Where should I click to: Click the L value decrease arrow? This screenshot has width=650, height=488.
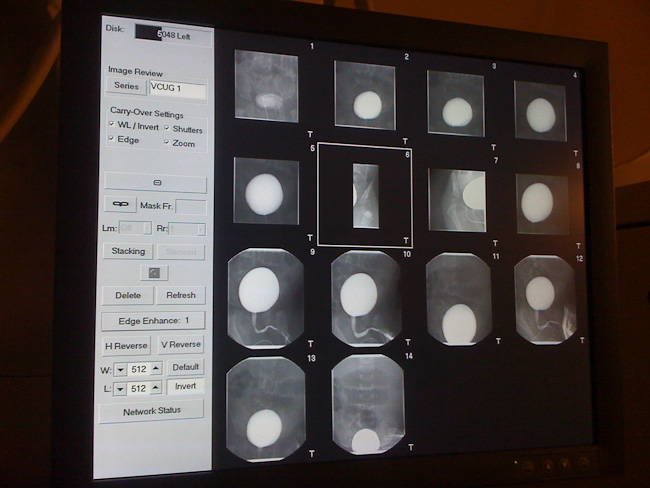120,387
